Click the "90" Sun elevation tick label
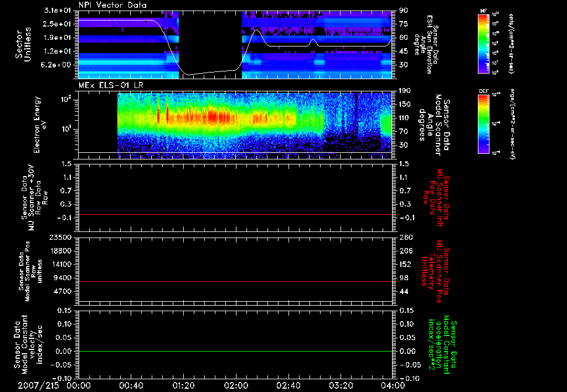567x392 pixels. 404,11
